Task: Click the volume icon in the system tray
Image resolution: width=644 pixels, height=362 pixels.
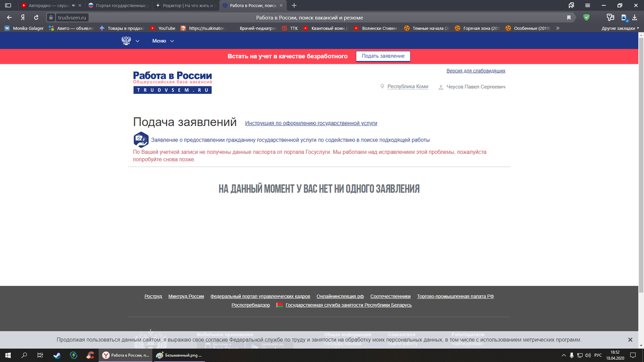Action: [587, 355]
